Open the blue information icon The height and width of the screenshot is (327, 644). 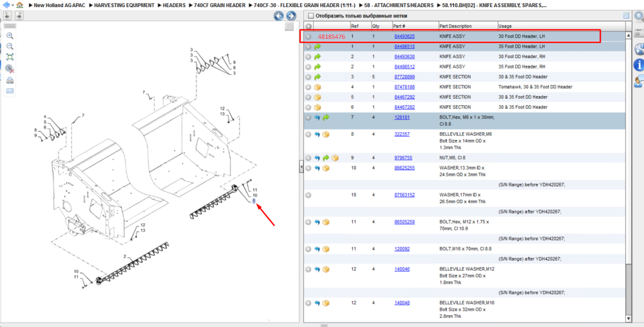pos(639,64)
